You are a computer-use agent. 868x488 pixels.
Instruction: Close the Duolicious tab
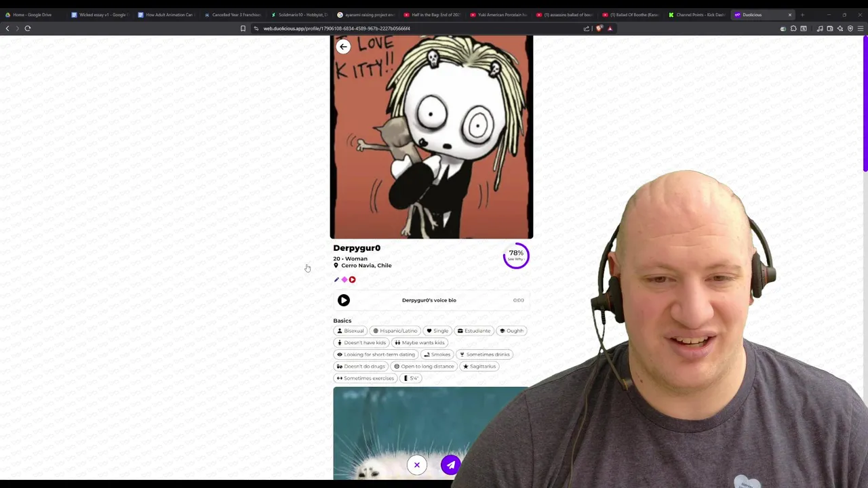(789, 15)
